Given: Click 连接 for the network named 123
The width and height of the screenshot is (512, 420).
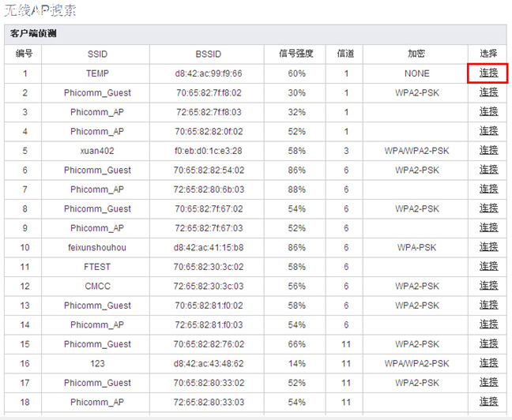Looking at the screenshot, I should [x=488, y=363].
